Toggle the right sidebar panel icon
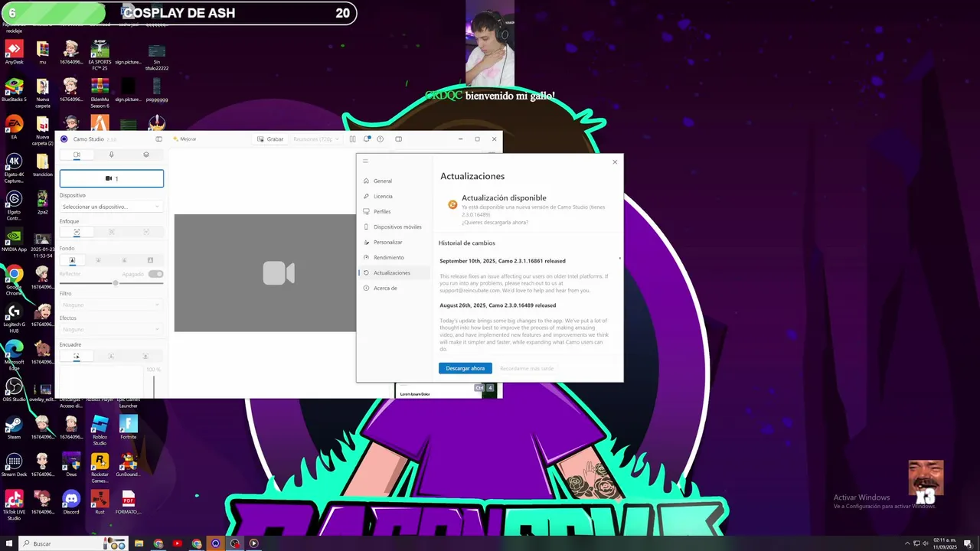This screenshot has width=980, height=551. [x=399, y=139]
